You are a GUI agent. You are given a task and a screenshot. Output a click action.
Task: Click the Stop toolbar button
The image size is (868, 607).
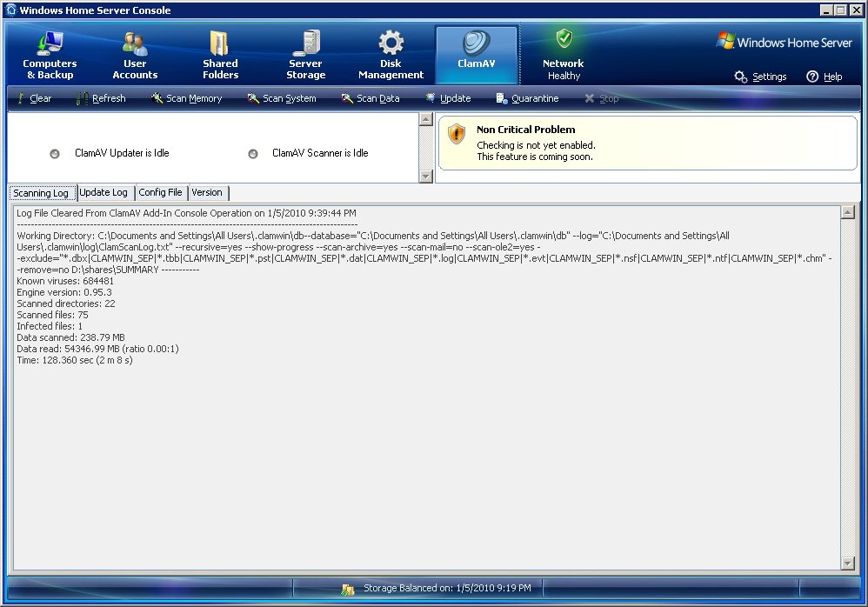(601, 98)
